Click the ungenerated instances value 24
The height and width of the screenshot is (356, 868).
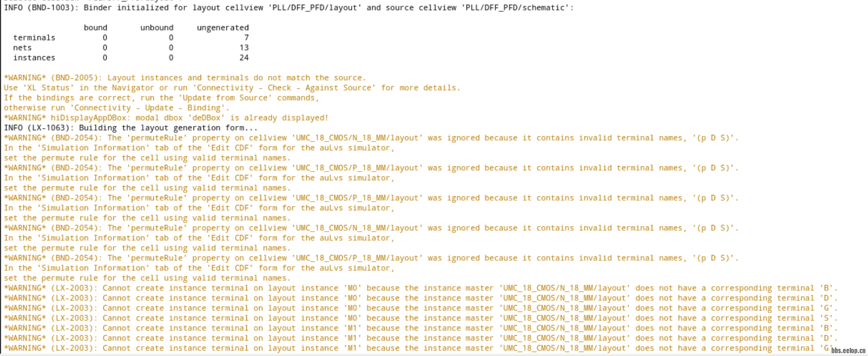pyautogui.click(x=244, y=58)
